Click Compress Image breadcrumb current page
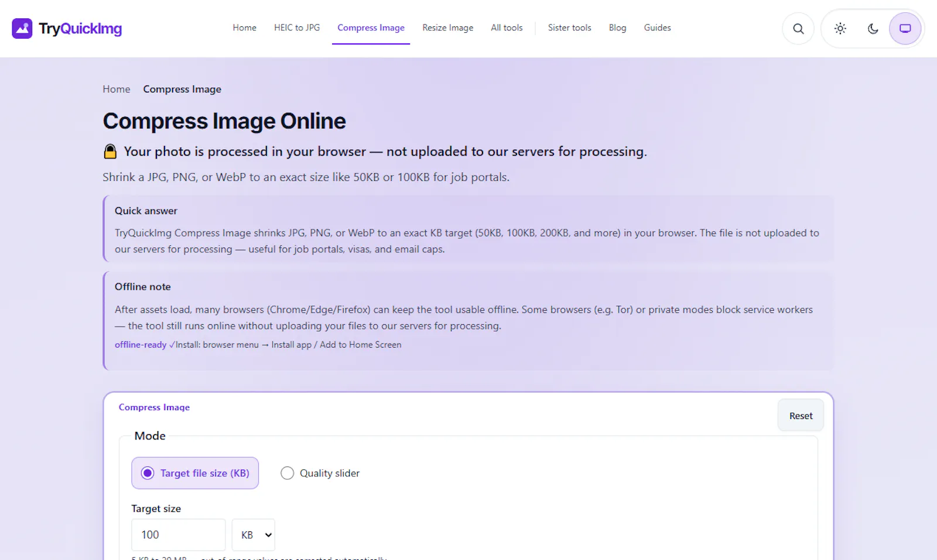Screen dimensions: 937x560 (x=182, y=89)
